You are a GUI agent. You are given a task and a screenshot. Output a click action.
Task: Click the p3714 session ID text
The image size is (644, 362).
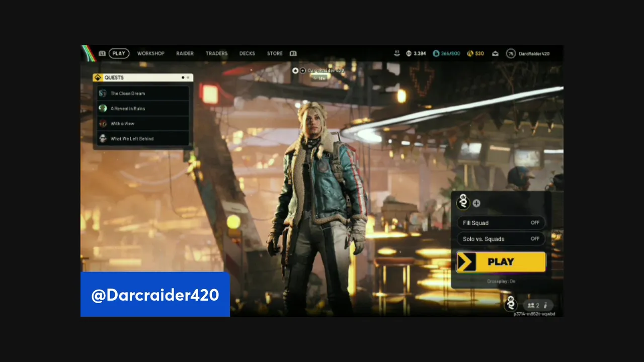[534, 314]
